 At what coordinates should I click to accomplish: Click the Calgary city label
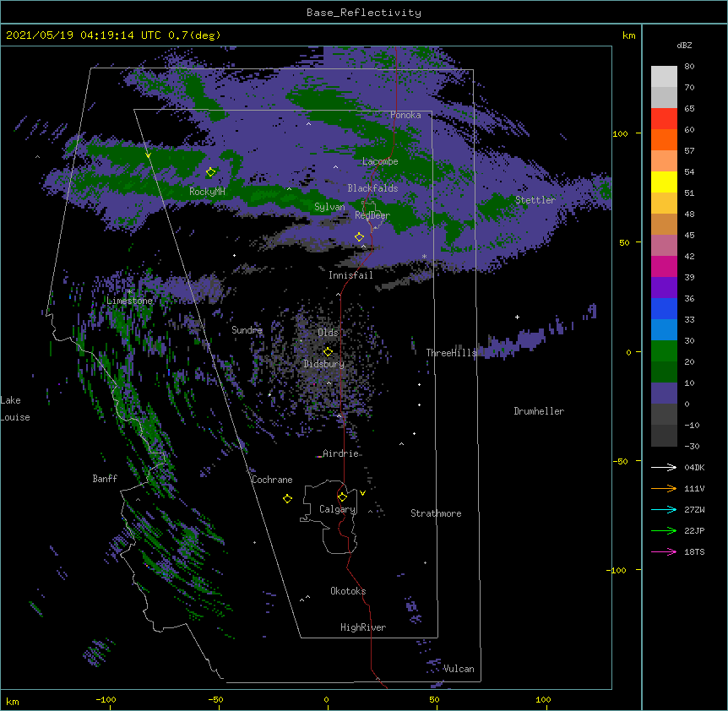coord(337,509)
